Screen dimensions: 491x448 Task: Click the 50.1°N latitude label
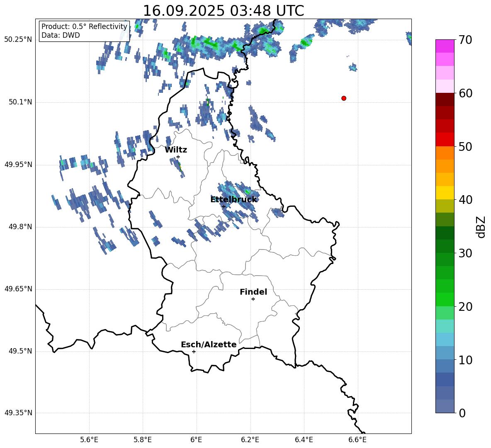(20, 102)
